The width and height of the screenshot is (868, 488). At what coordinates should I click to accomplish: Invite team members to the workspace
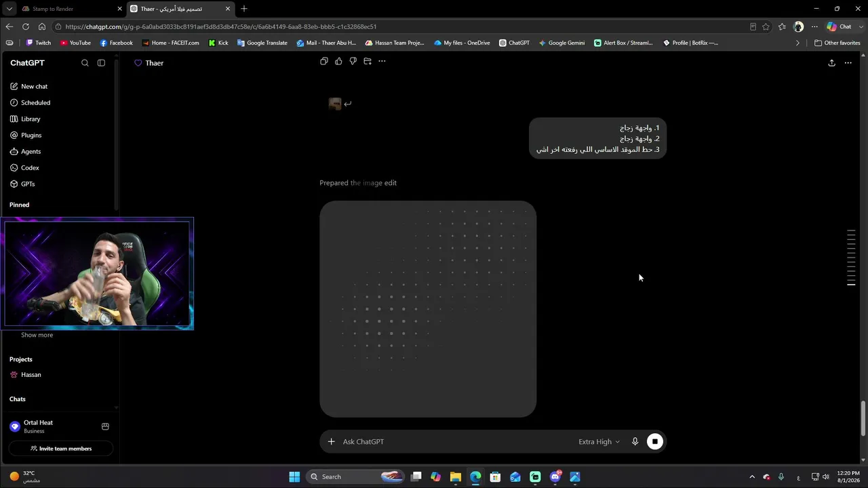(61, 449)
